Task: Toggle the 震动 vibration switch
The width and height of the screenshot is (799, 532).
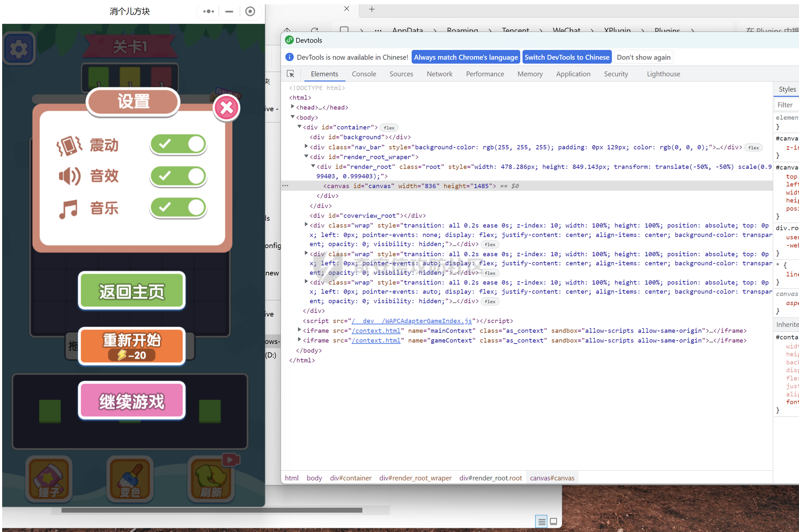Action: pyautogui.click(x=178, y=144)
